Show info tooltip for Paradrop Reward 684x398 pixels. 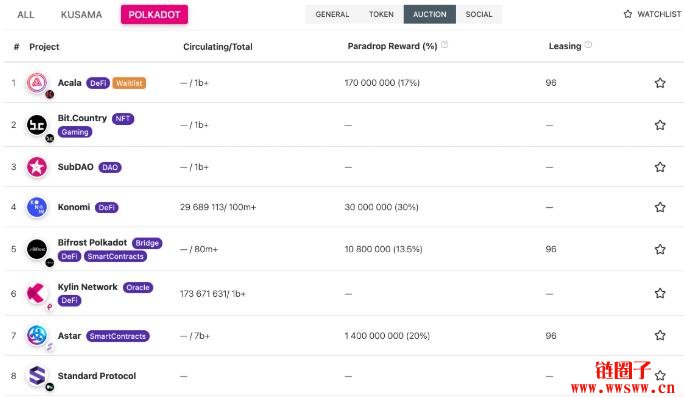coord(445,45)
